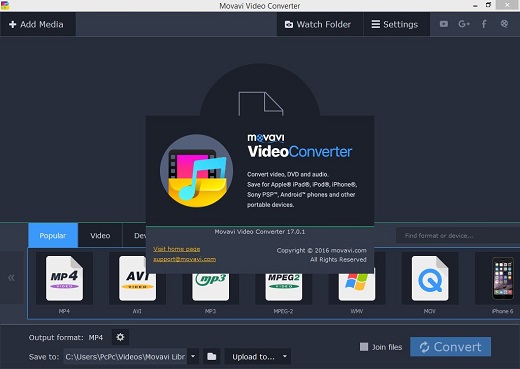Select the AVI format icon

(137, 278)
